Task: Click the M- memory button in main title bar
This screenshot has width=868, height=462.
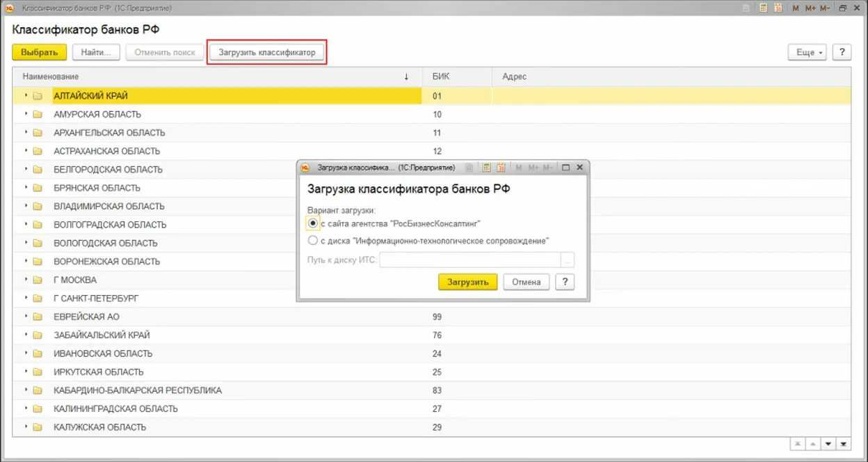Action: pos(825,8)
